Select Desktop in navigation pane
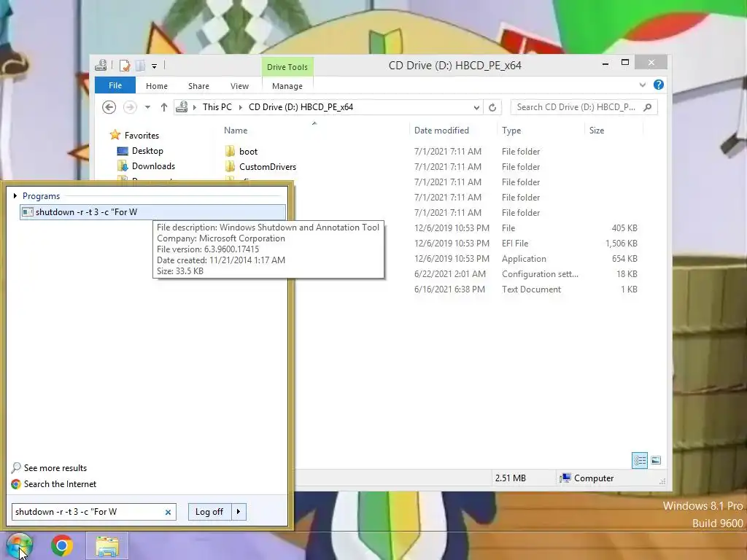This screenshot has width=747, height=560. coord(147,151)
